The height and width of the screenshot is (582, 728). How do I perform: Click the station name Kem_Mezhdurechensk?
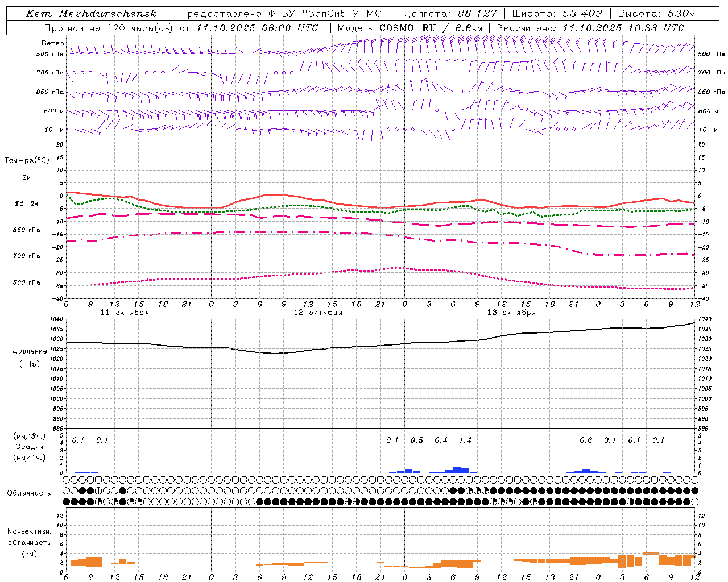click(x=91, y=14)
